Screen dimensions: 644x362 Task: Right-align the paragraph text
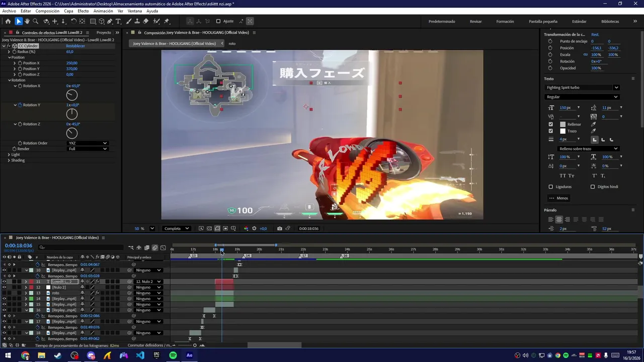pos(568,220)
